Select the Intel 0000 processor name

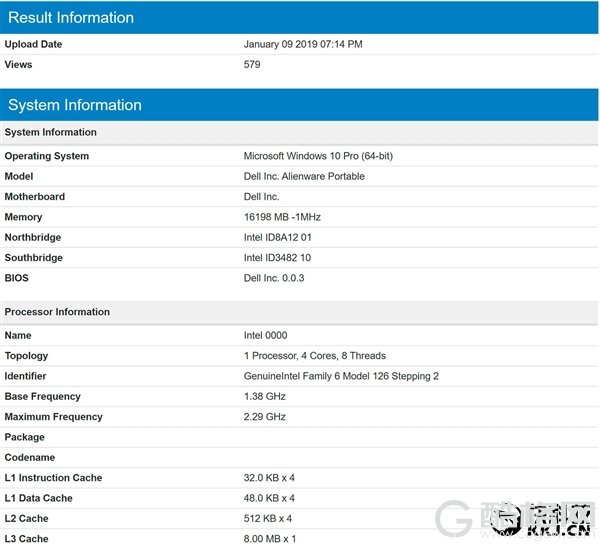pyautogui.click(x=266, y=336)
